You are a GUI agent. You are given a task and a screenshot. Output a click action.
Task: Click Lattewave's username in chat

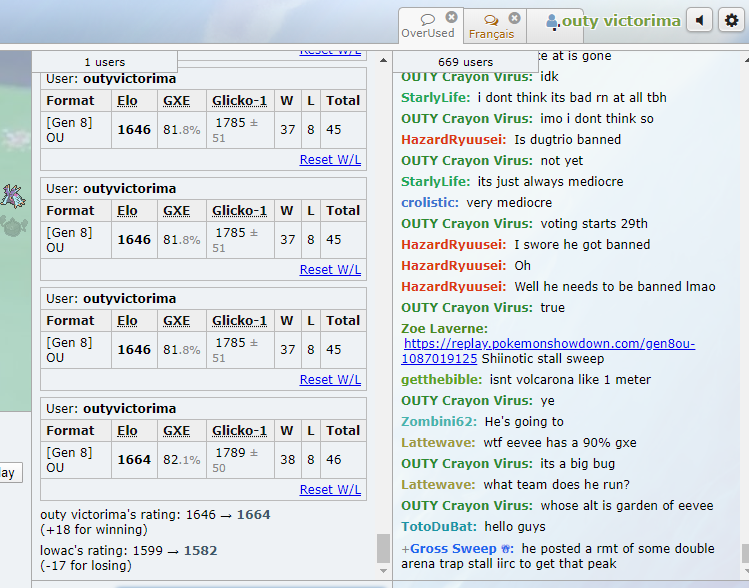click(439, 443)
